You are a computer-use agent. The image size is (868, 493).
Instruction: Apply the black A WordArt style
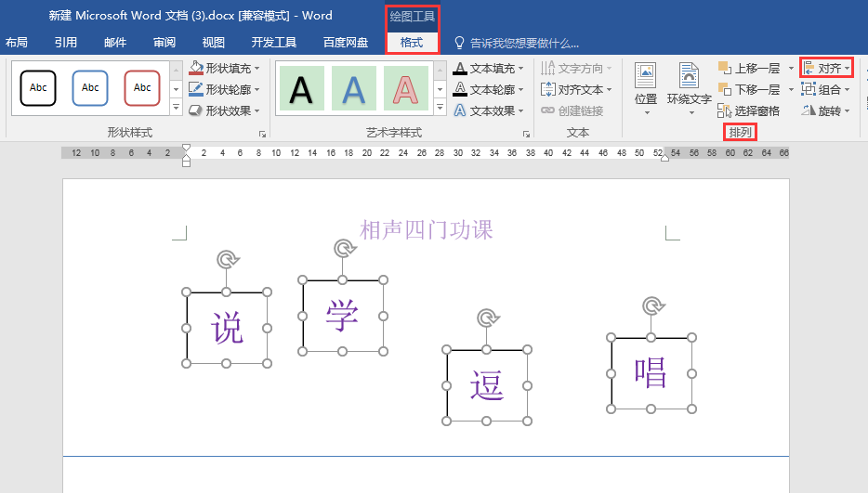tap(302, 88)
